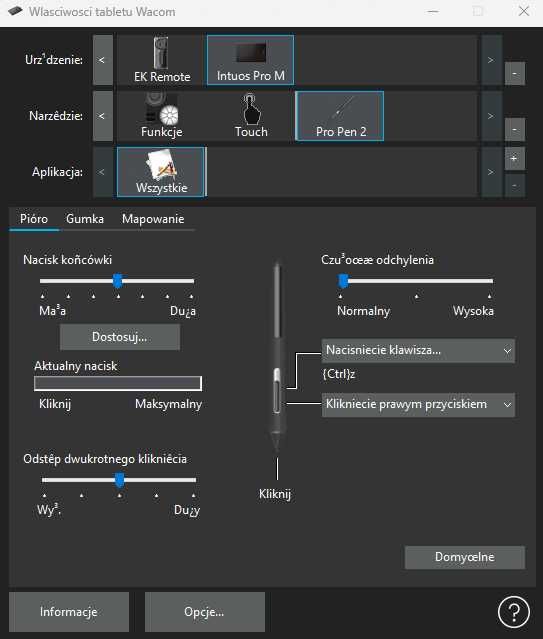Close the Wacom properties window
The width and height of the screenshot is (543, 639).
point(523,11)
